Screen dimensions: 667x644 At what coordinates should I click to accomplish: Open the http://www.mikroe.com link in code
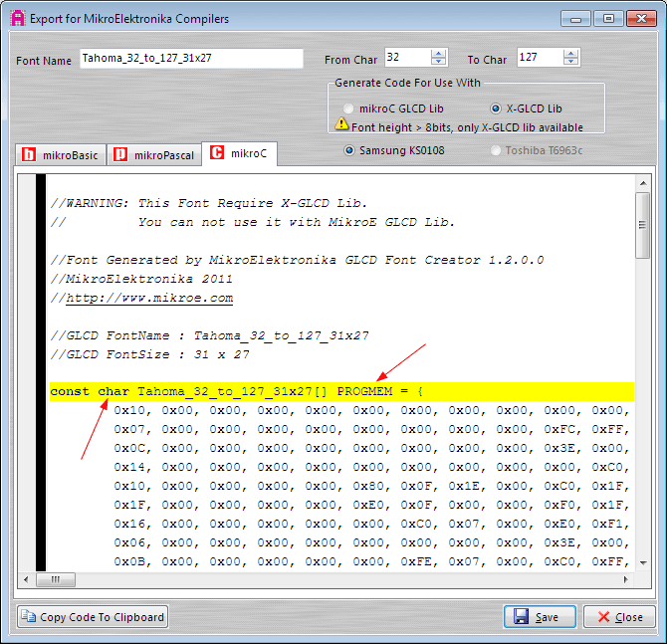(x=149, y=298)
